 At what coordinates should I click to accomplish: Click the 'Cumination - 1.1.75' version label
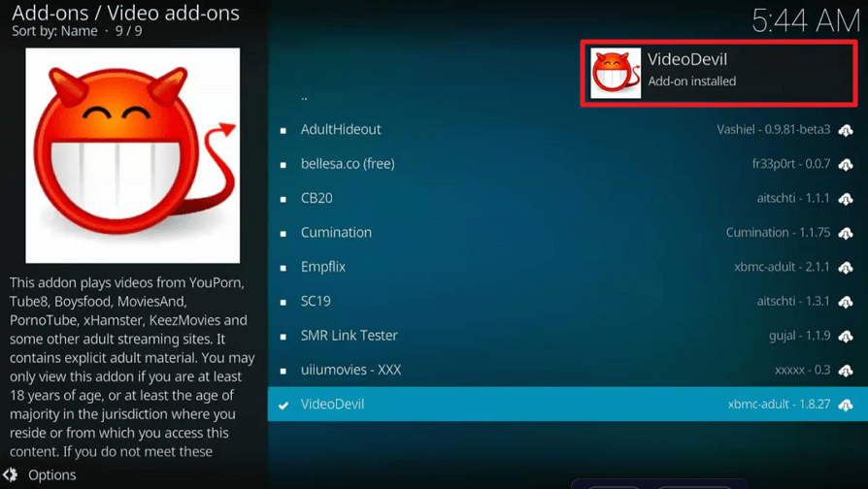tap(778, 232)
